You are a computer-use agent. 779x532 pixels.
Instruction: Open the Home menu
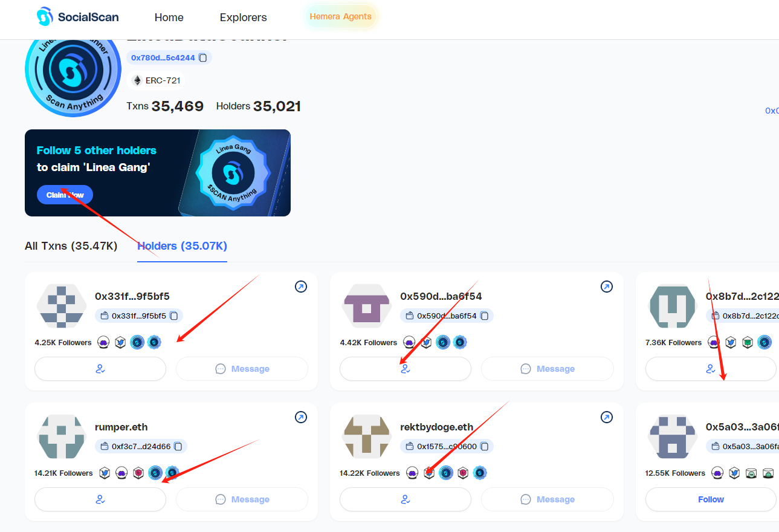[x=169, y=18]
